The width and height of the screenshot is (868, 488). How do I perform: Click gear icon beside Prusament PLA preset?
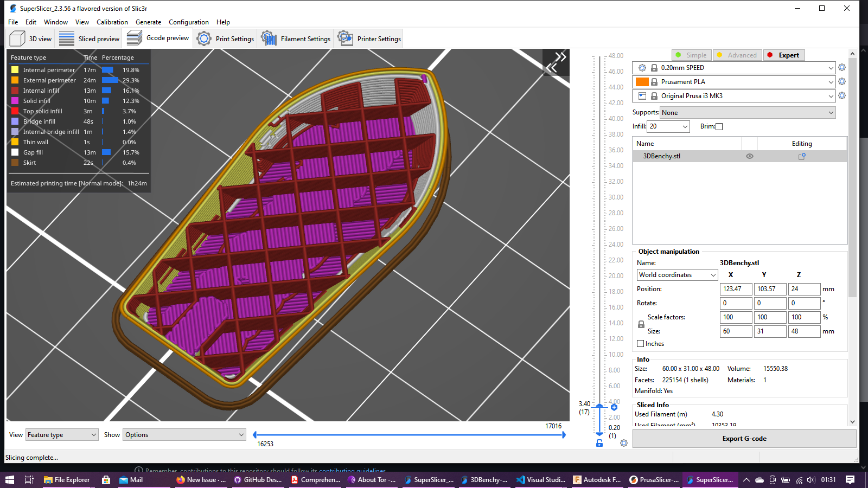(842, 81)
